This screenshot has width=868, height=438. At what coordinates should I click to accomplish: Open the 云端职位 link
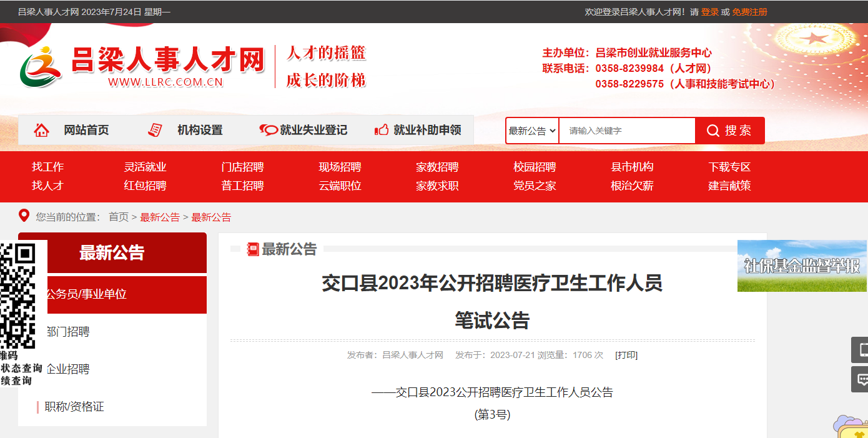click(x=340, y=186)
